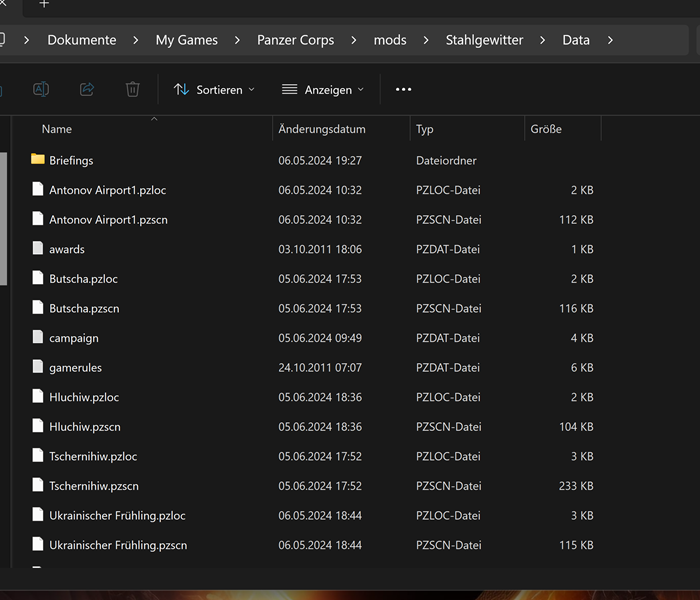Viewport: 700px width, 600px height.
Task: Select Data in breadcrumb path
Action: [x=576, y=40]
